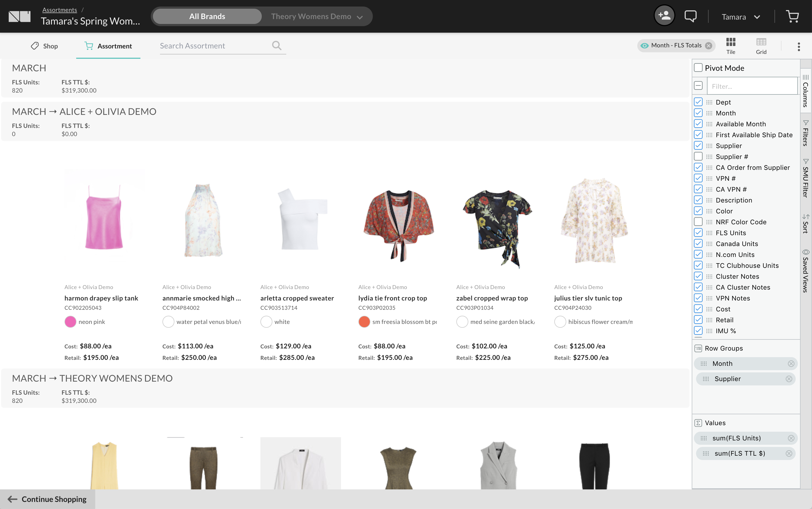812x509 pixels.
Task: Open the Sort side panel tab
Action: tap(806, 223)
